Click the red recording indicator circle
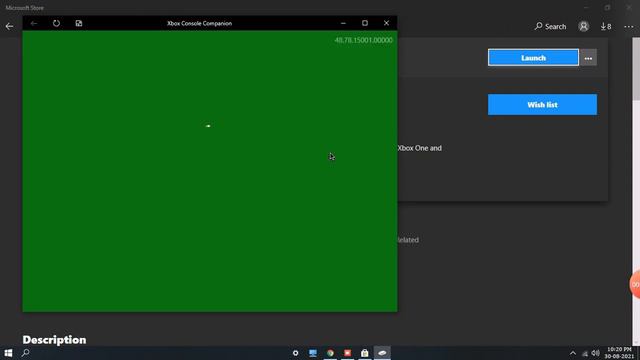Screen dimensions: 640x360 [635, 284]
